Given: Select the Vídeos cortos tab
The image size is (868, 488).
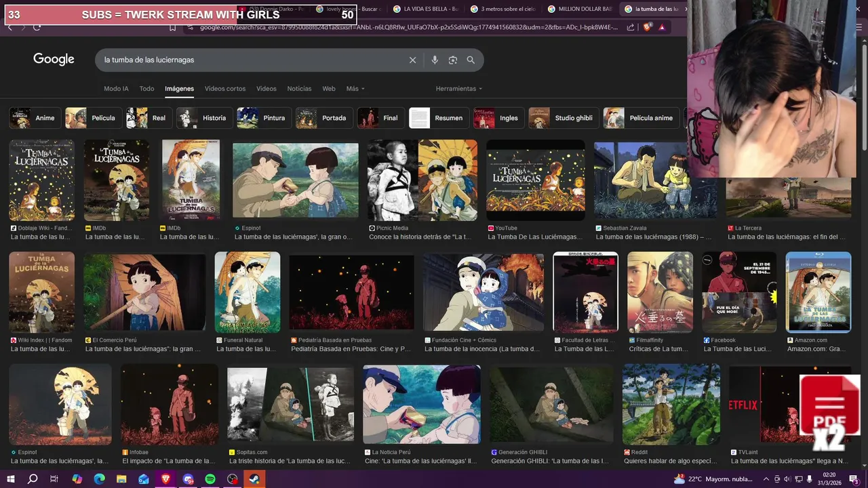Looking at the screenshot, I should 225,89.
